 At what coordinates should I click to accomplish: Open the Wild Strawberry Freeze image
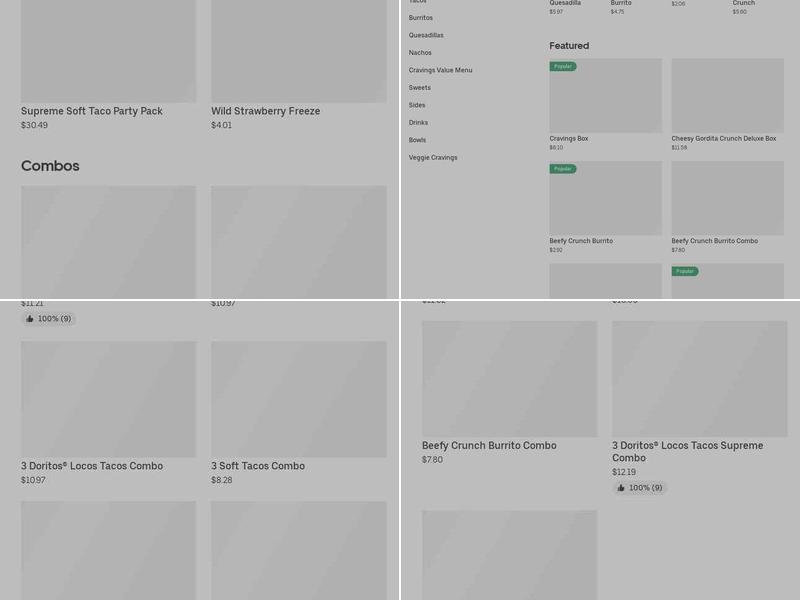click(x=299, y=51)
